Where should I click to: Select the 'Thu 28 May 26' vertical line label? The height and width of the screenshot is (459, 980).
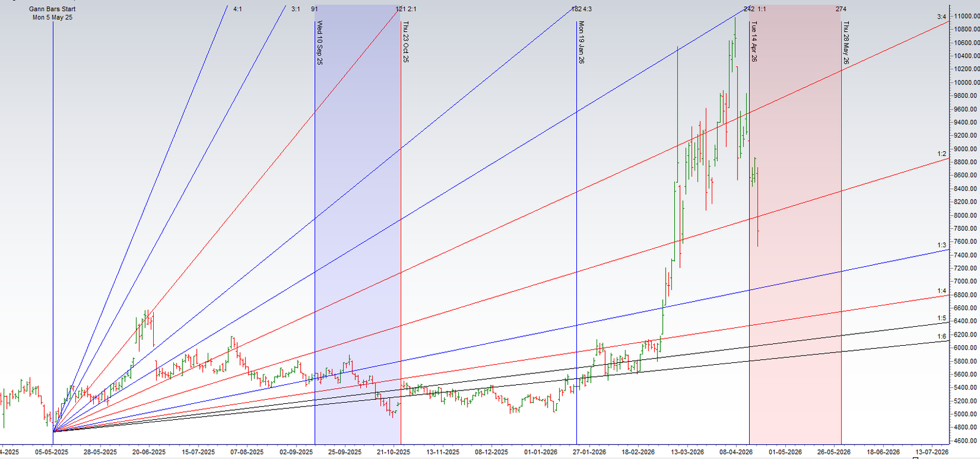coord(846,43)
